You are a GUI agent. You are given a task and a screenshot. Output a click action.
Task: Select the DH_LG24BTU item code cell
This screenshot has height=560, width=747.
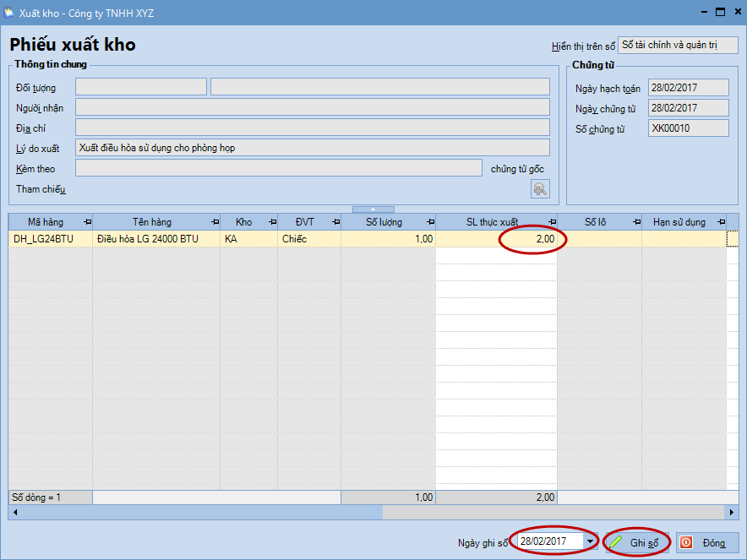[51, 238]
